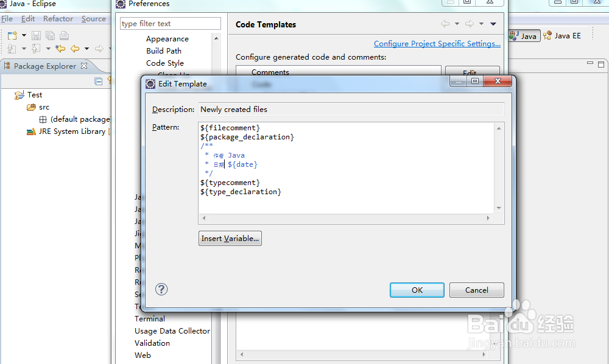The width and height of the screenshot is (609, 364).
Task: Click Configure Project Specific Settings link
Action: click(x=437, y=44)
